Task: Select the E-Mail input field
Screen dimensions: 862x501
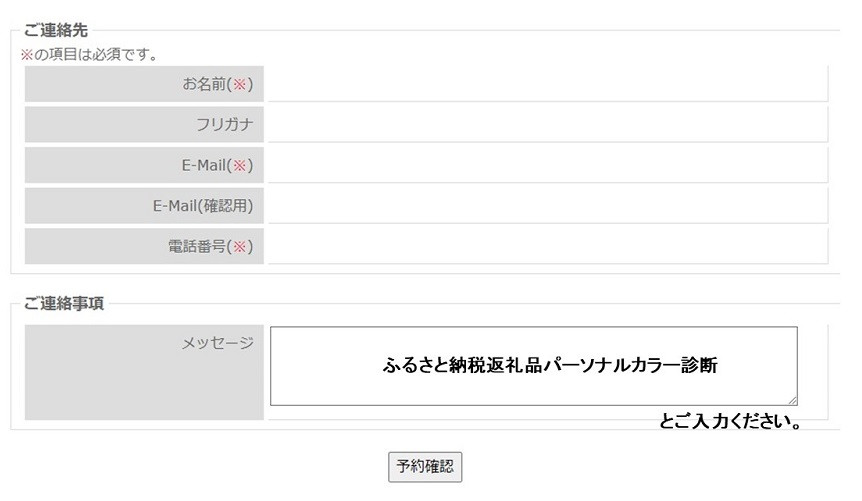Action: tap(548, 165)
